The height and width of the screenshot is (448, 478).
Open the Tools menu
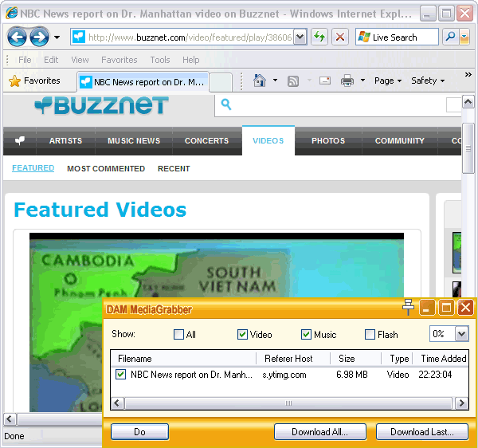tap(160, 60)
